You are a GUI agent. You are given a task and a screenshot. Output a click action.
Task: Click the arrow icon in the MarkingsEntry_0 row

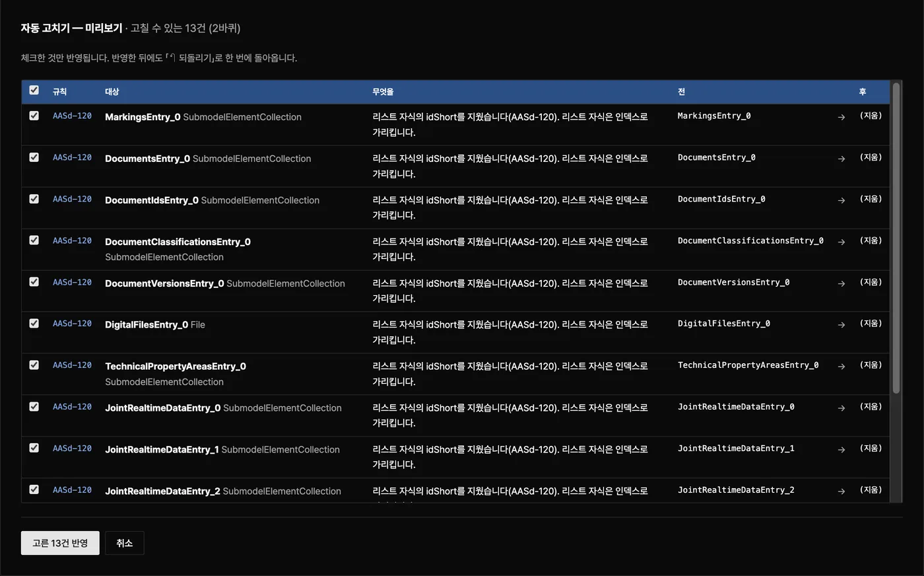pos(841,117)
